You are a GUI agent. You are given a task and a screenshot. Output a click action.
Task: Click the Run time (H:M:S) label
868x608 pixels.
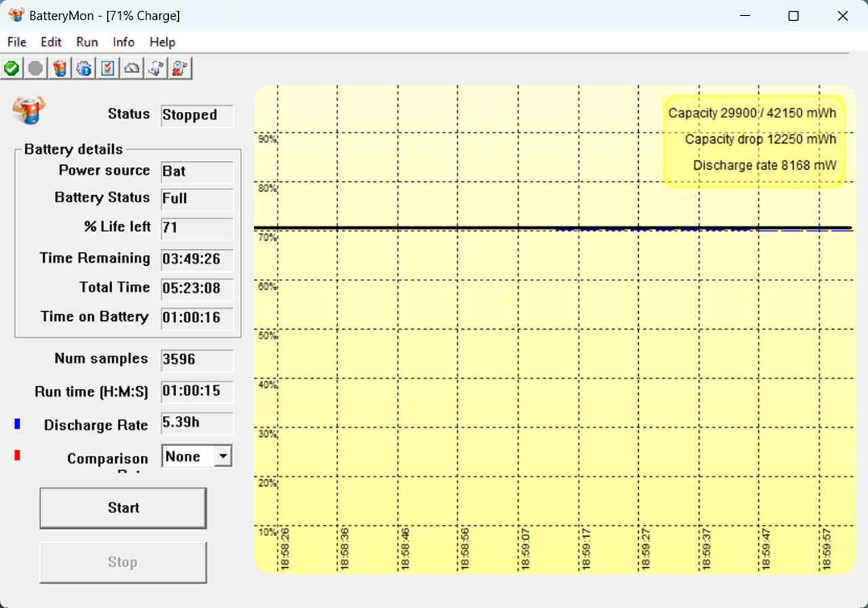click(92, 392)
